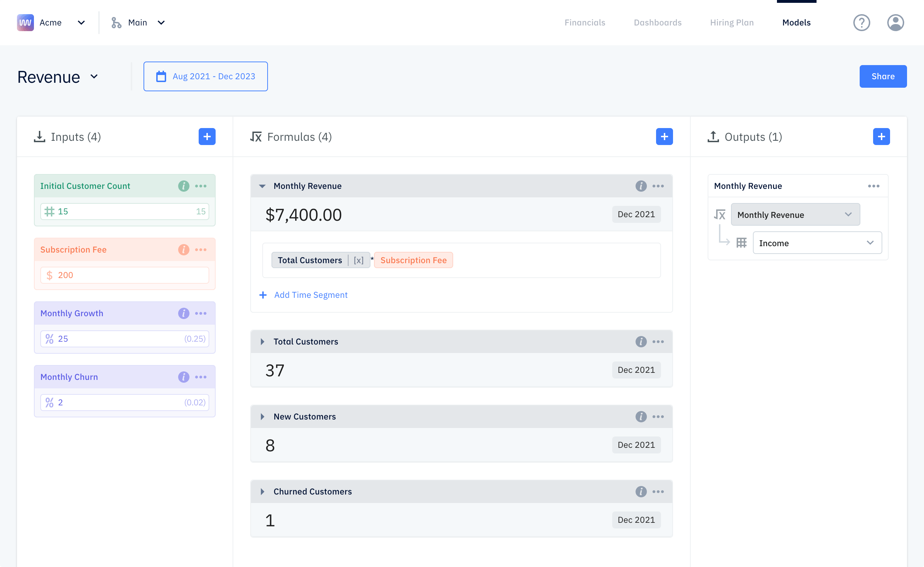This screenshot has width=924, height=567.
Task: Open more options for Subscription Fee input
Action: (x=201, y=250)
